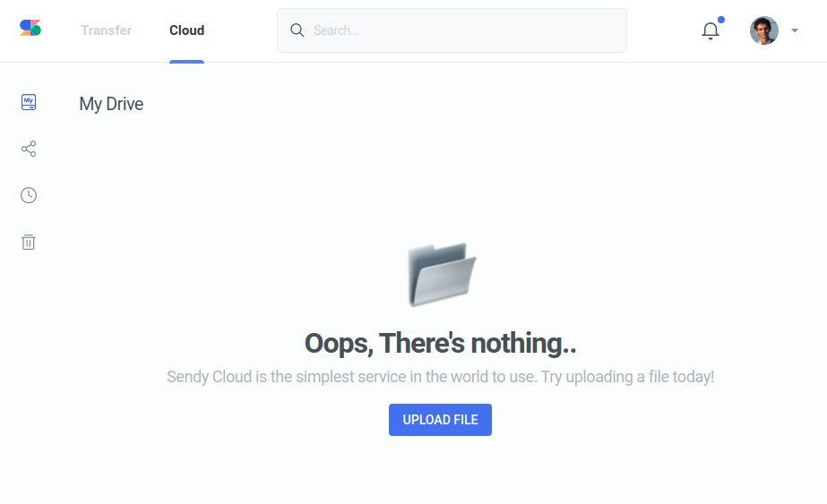Click the My Drive heading

tap(111, 104)
